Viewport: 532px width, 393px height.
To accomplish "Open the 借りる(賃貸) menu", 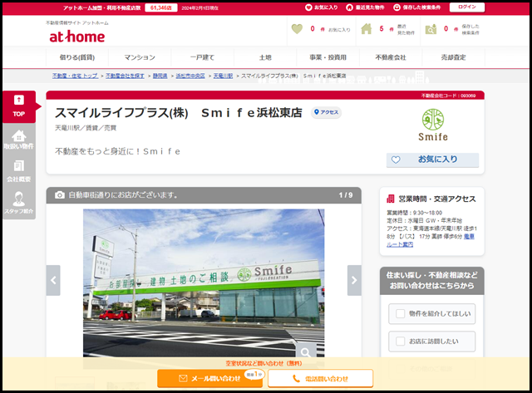I will (x=77, y=57).
